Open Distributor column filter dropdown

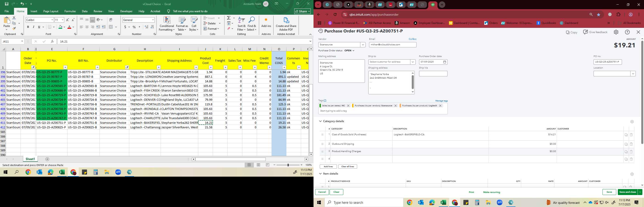pyautogui.click(x=127, y=67)
